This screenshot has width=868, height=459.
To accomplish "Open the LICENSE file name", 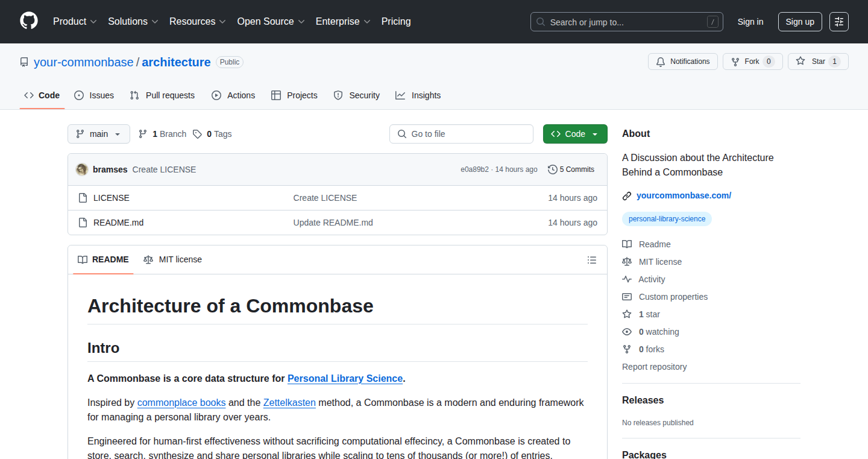I will click(112, 198).
